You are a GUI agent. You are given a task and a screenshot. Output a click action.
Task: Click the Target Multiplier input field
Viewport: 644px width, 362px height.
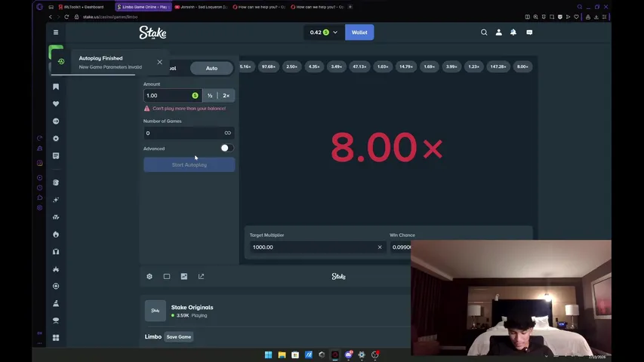[318, 247]
